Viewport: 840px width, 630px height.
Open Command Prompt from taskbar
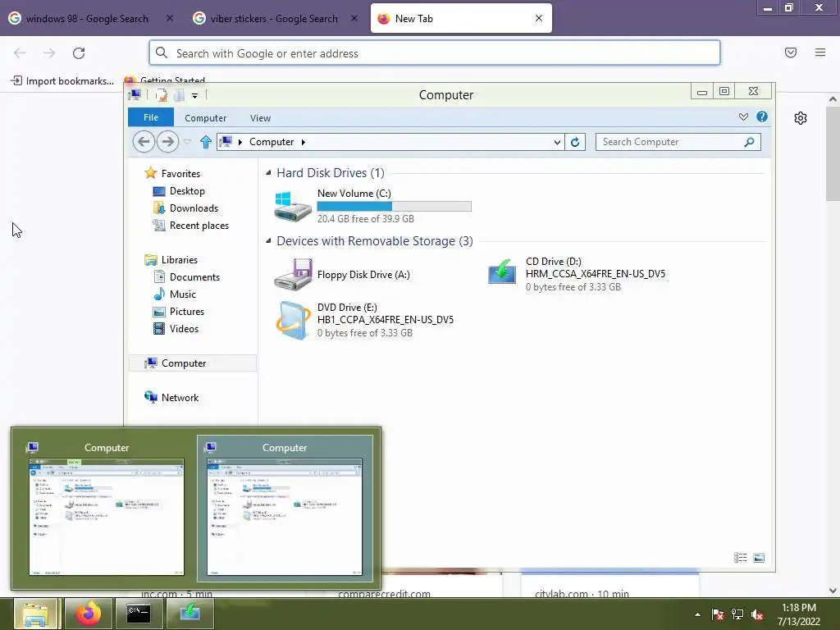[x=139, y=614]
